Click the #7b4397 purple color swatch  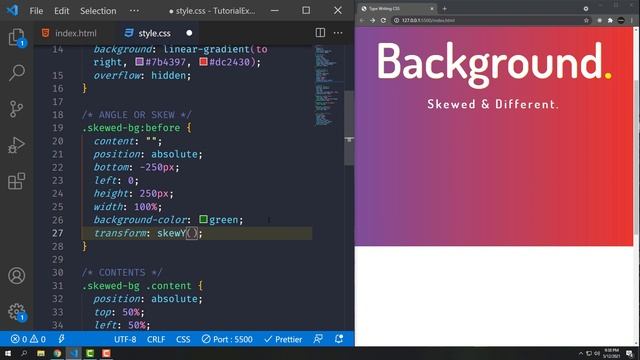coord(139,62)
